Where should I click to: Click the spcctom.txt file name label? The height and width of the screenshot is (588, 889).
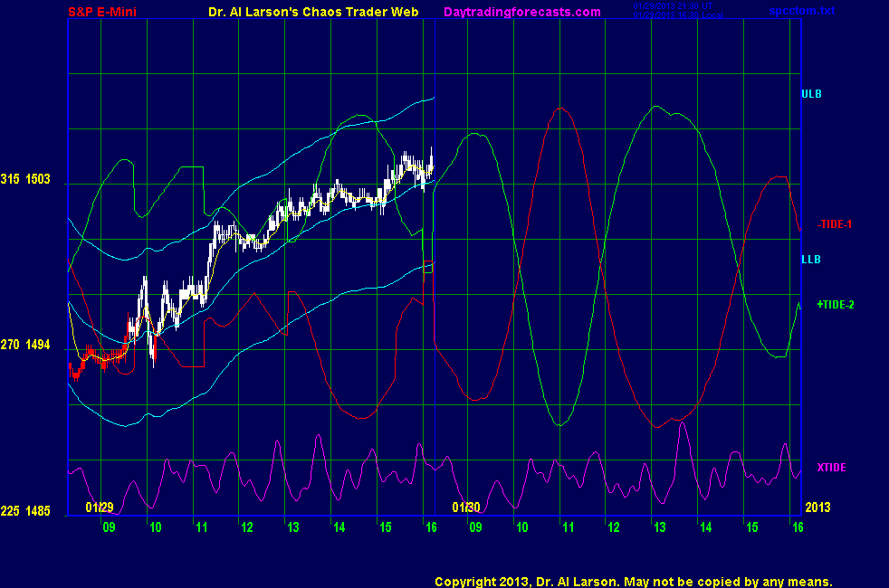(x=802, y=11)
